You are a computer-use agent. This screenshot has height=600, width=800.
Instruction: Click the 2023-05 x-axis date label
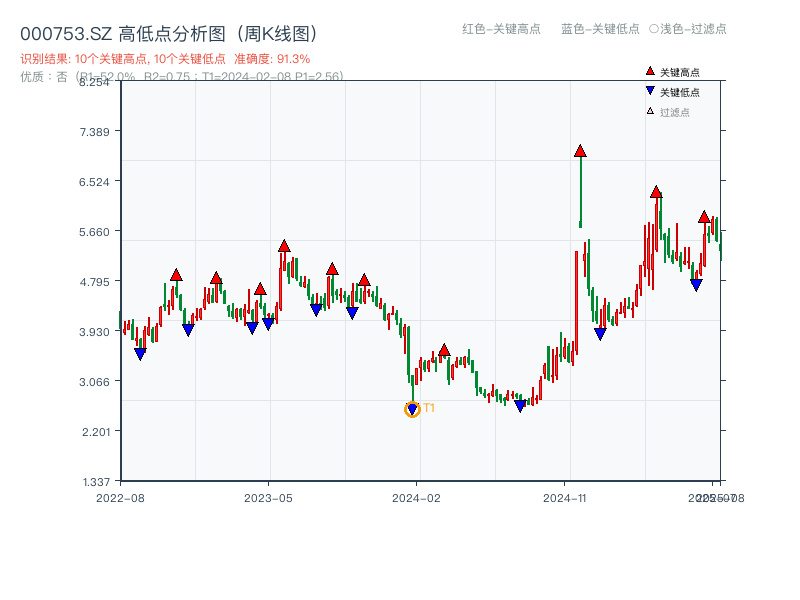click(268, 498)
